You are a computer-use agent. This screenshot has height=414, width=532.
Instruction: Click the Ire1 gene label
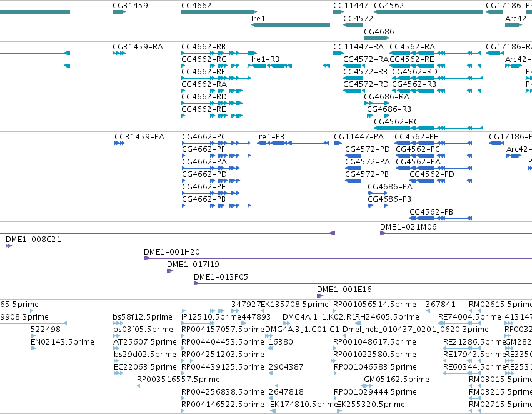[258, 19]
